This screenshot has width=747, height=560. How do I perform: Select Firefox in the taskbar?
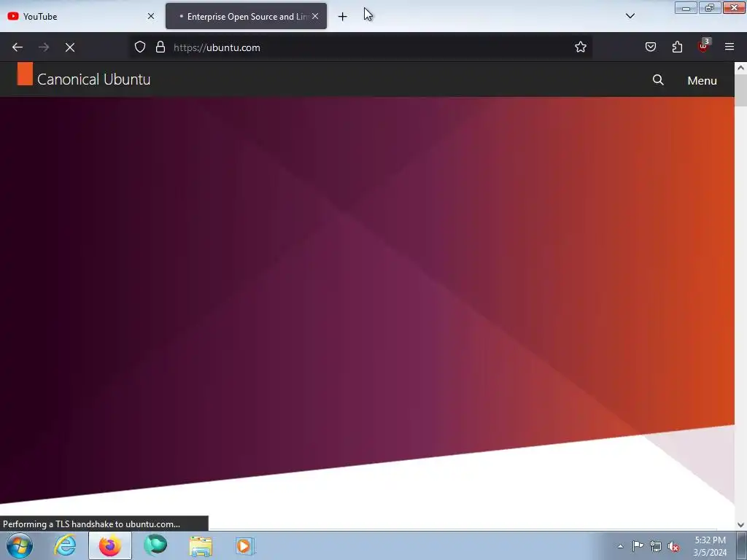pos(110,545)
